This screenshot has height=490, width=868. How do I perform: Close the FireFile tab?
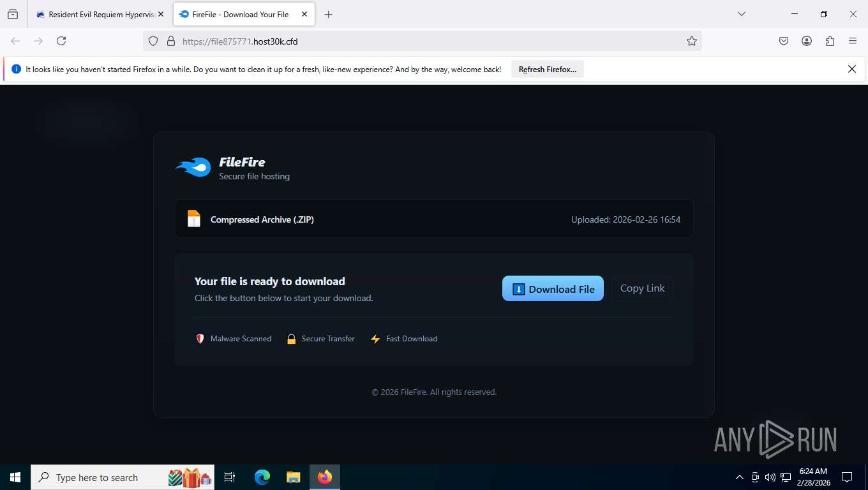[305, 14]
